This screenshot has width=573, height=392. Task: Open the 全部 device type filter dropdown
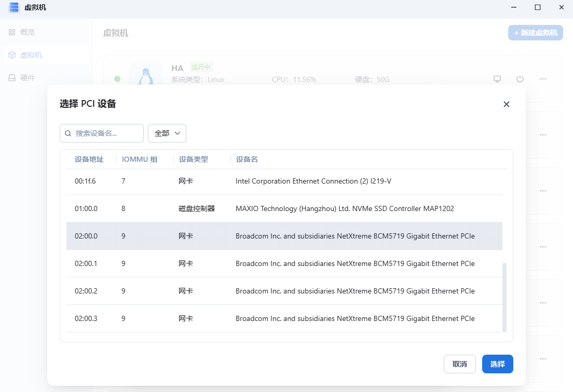(167, 133)
